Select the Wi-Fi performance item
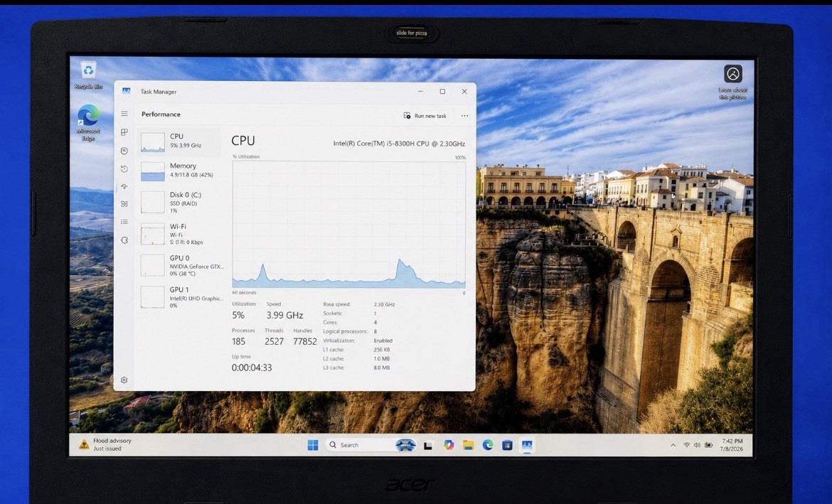The width and height of the screenshot is (832, 504). [178, 233]
